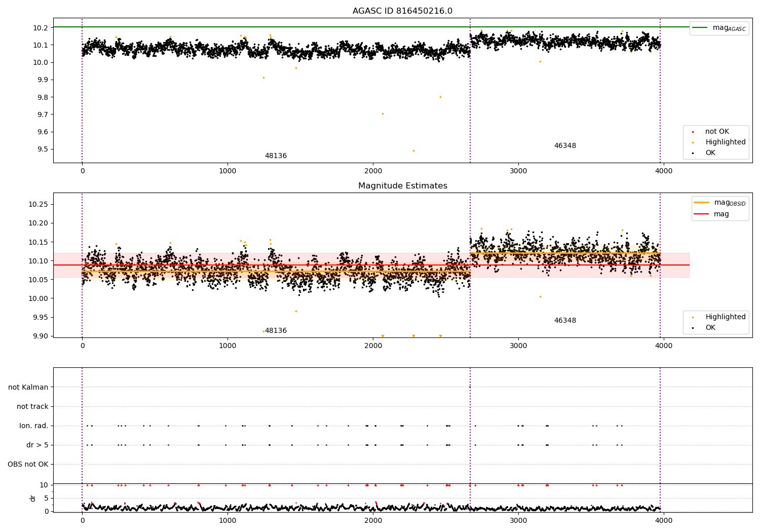Click the red line sample in the mag legend
Screen dimensions: 760x532
[701, 214]
